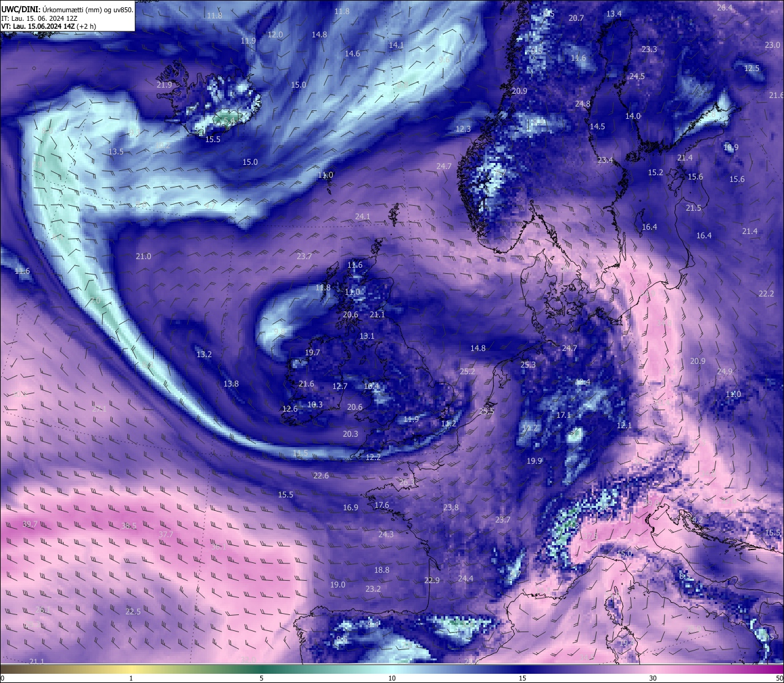Click the 21.5 value over the Baltic states
The image size is (784, 683).
coord(693,208)
